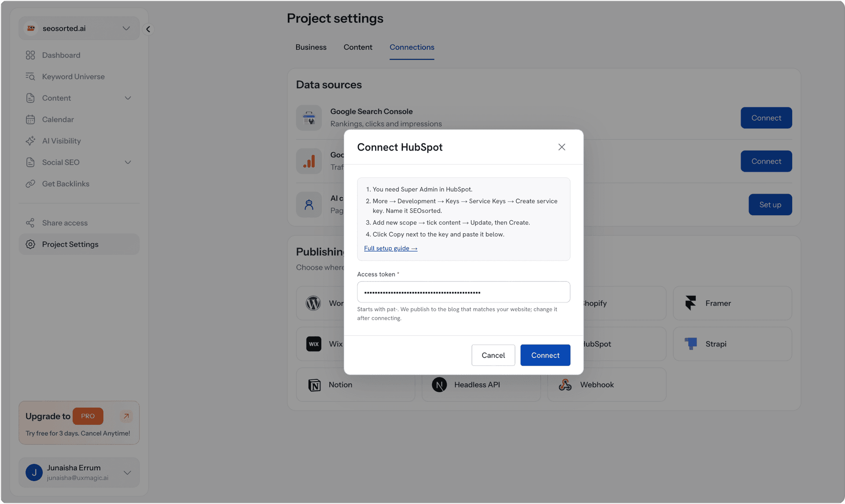Open the Full setup guide link
Viewport: 845px width, 504px height.
pos(390,248)
